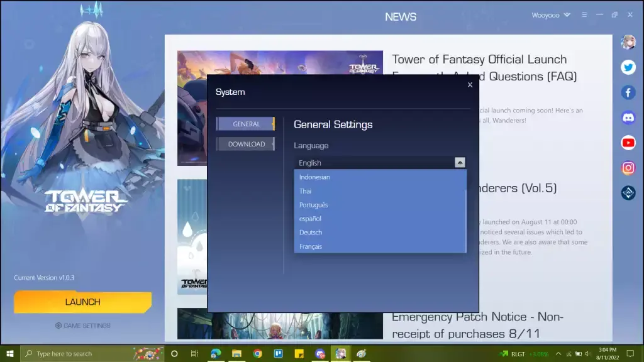Open the launcher hamburger menu

(x=584, y=15)
